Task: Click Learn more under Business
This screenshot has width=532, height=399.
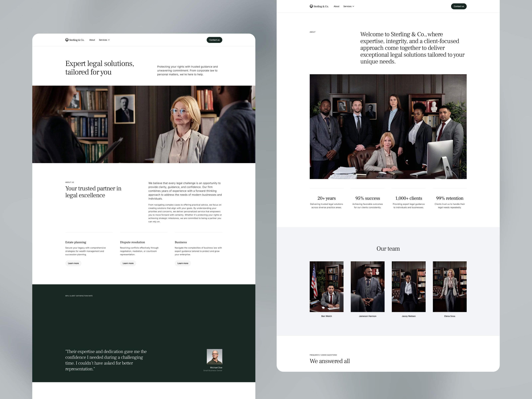Action: [183, 263]
